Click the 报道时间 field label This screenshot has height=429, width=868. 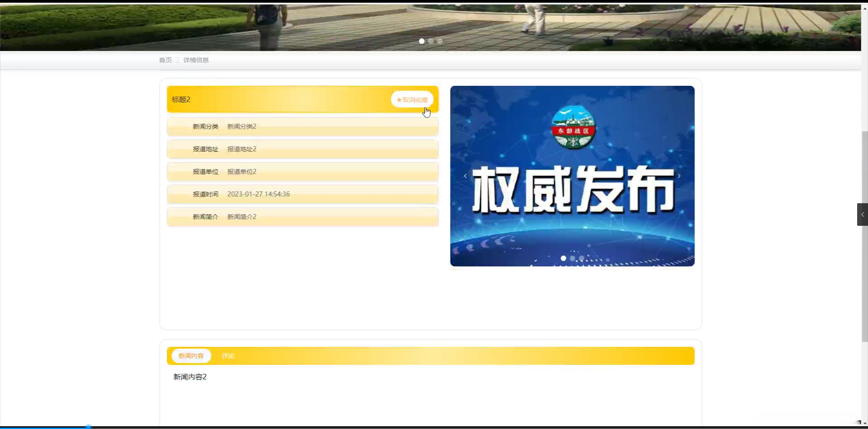(x=206, y=194)
